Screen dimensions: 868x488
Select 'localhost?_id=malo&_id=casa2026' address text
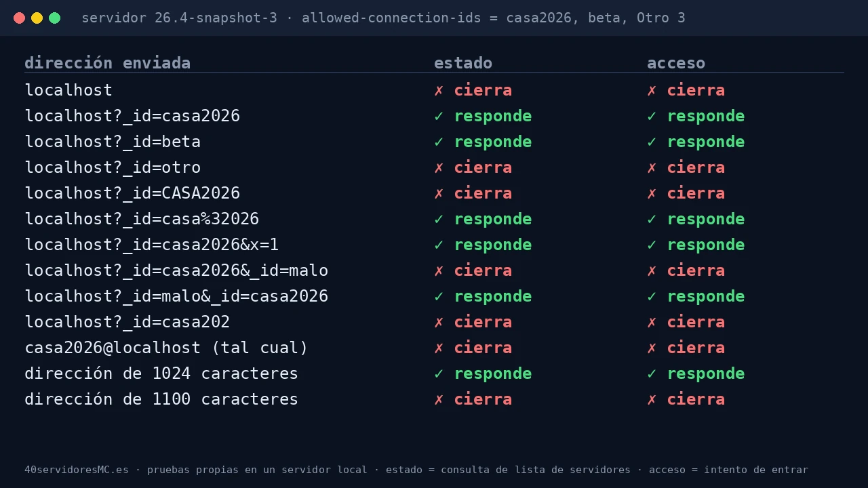pyautogui.click(x=176, y=296)
